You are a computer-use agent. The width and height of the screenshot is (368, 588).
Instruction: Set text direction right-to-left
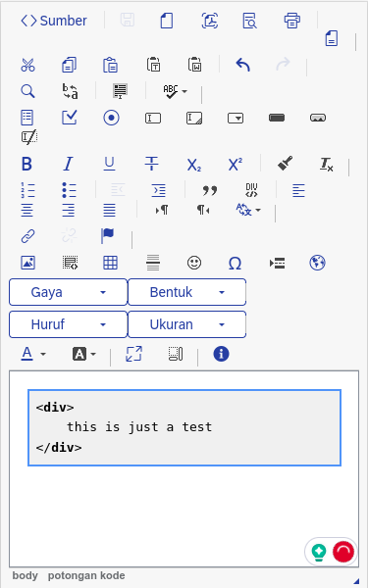coord(203,210)
